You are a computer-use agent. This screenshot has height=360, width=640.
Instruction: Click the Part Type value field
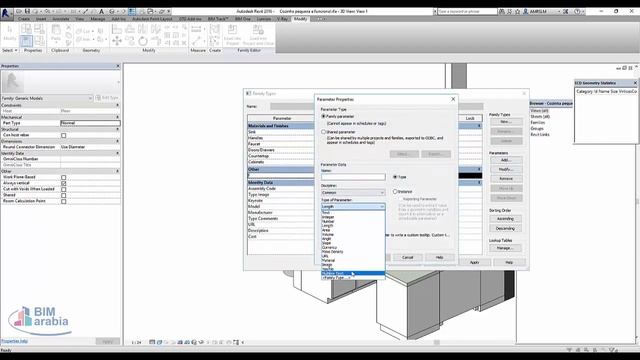click(x=90, y=123)
